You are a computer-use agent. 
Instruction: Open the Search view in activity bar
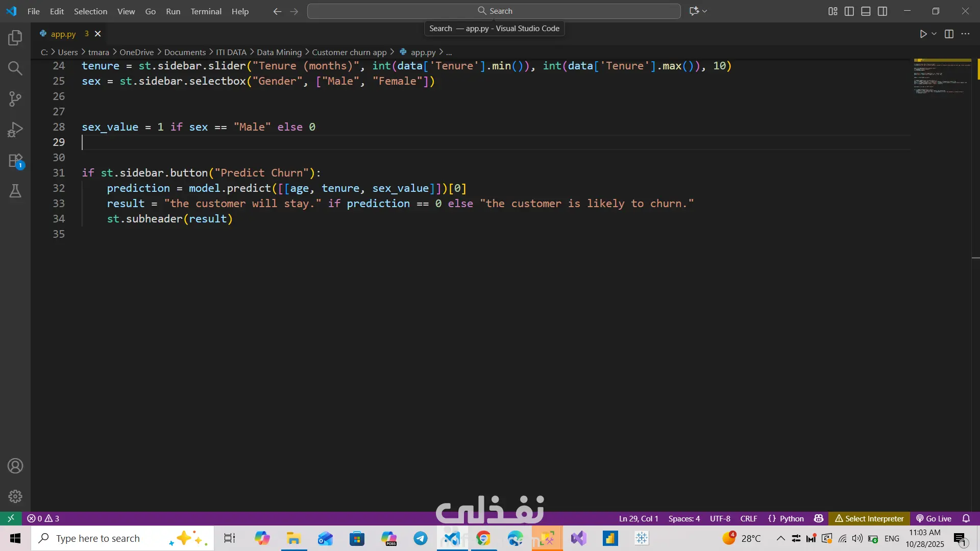[x=15, y=68]
